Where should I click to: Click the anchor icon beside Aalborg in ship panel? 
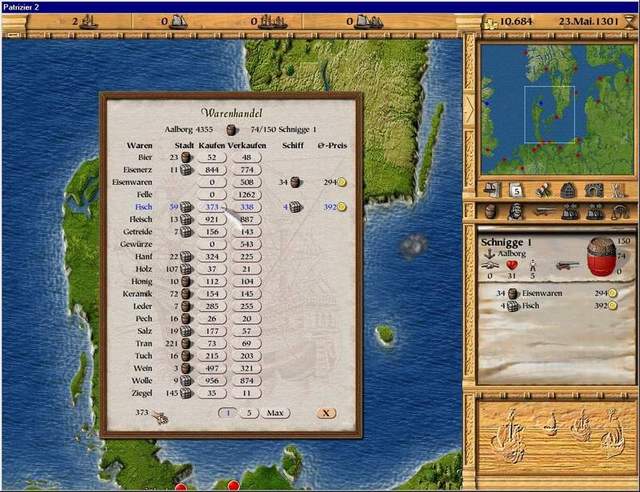(x=489, y=254)
